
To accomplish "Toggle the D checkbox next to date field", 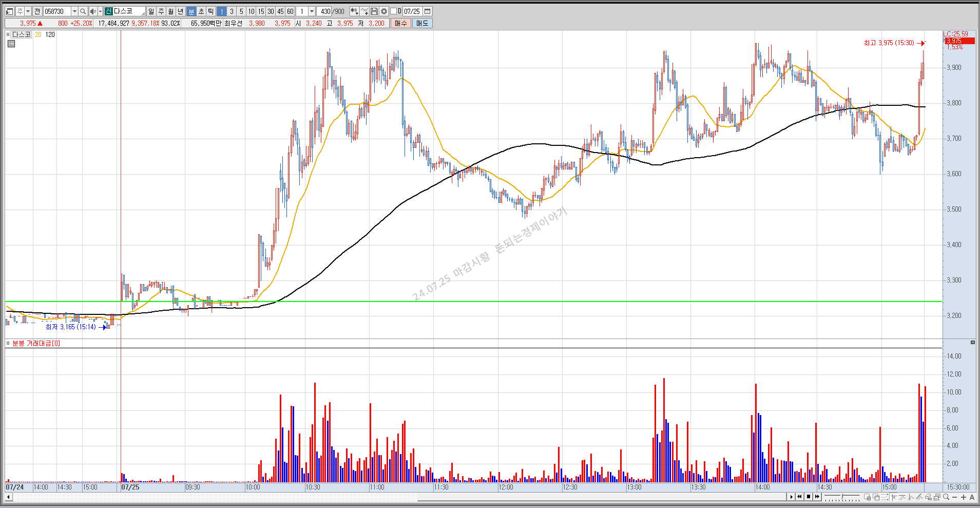I will tap(393, 11).
